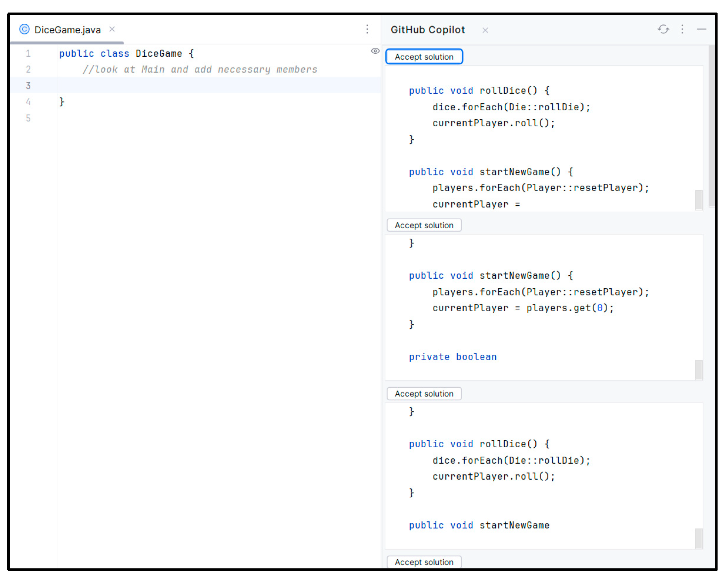728x583 pixels.
Task: Close the DiceGame.java editor tab
Action: pos(112,29)
